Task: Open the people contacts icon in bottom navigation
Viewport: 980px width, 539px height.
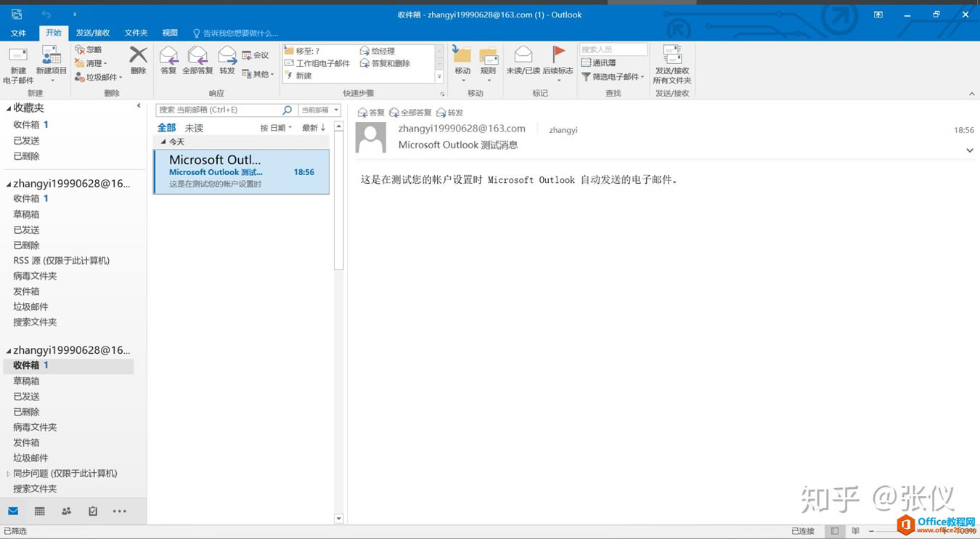Action: (67, 511)
